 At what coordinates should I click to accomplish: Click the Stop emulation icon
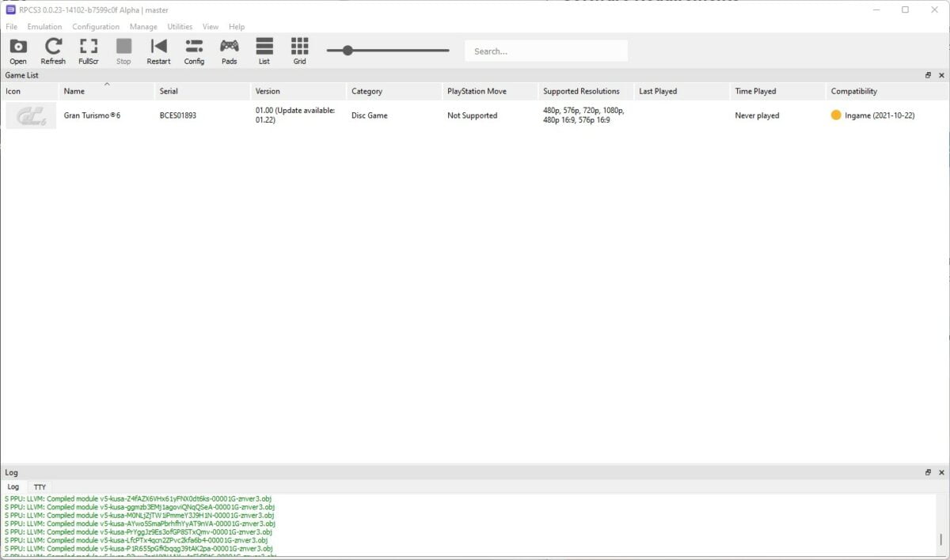point(123,47)
